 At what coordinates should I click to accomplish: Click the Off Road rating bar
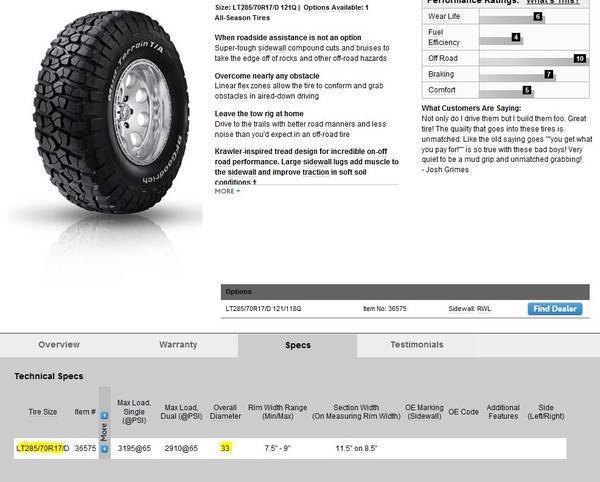click(x=534, y=58)
